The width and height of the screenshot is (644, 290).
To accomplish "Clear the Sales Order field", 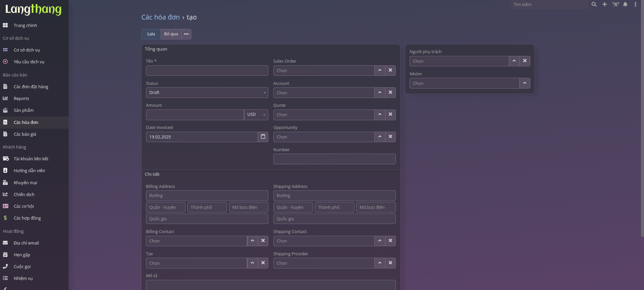I will point(390,70).
